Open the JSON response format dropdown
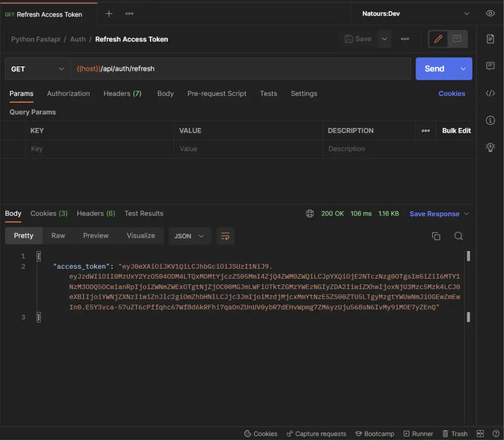The width and height of the screenshot is (504, 441). coord(189,236)
